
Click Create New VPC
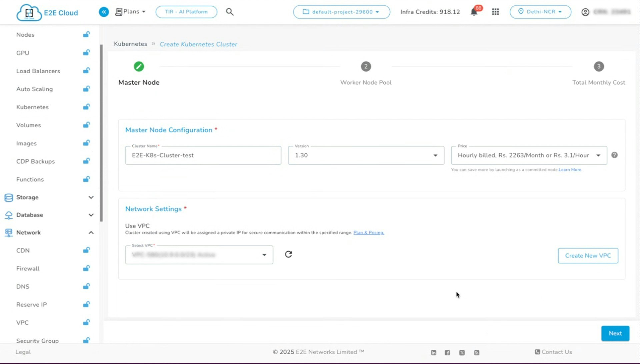(588, 255)
